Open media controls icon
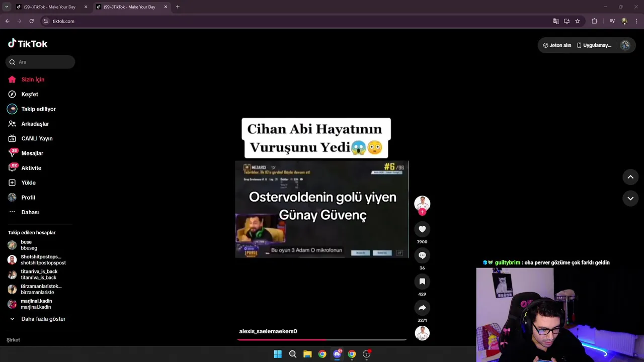644x362 pixels. [612, 21]
